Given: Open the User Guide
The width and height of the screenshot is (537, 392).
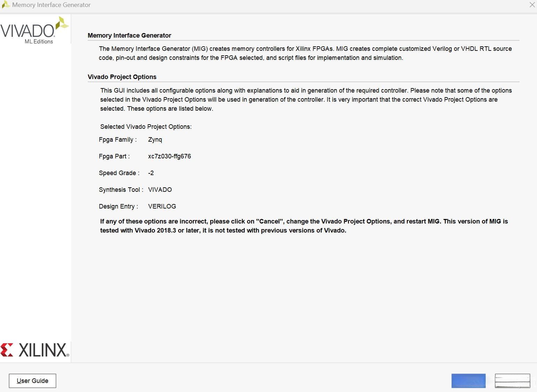Looking at the screenshot, I should tap(32, 381).
